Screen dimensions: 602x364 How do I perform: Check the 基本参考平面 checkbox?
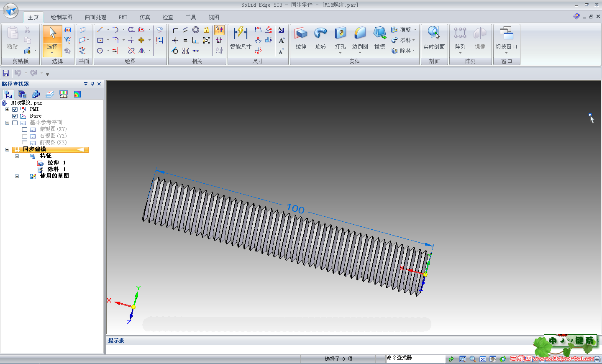point(15,123)
